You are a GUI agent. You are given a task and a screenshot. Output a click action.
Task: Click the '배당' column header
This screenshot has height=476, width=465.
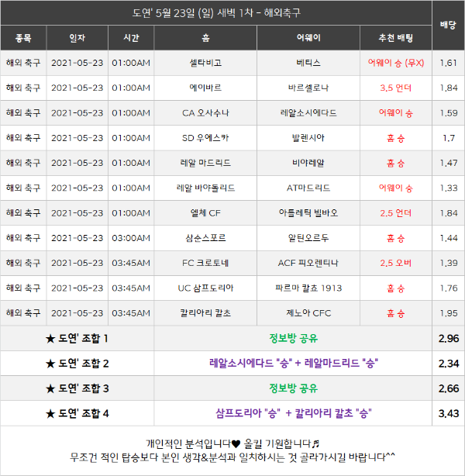[448, 25]
